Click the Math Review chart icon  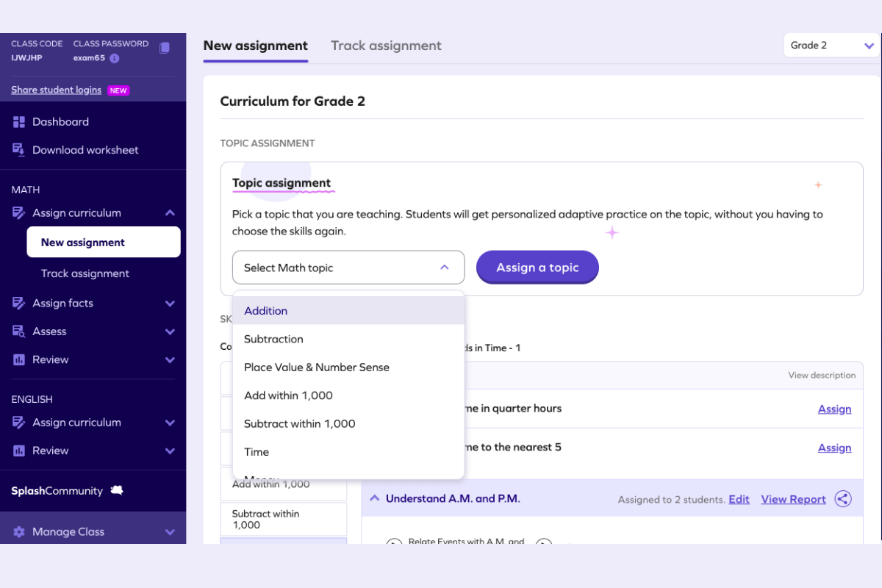coord(19,360)
